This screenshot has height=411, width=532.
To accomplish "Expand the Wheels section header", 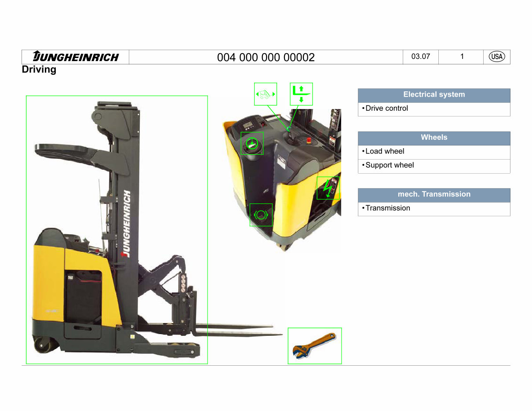I will [x=434, y=138].
